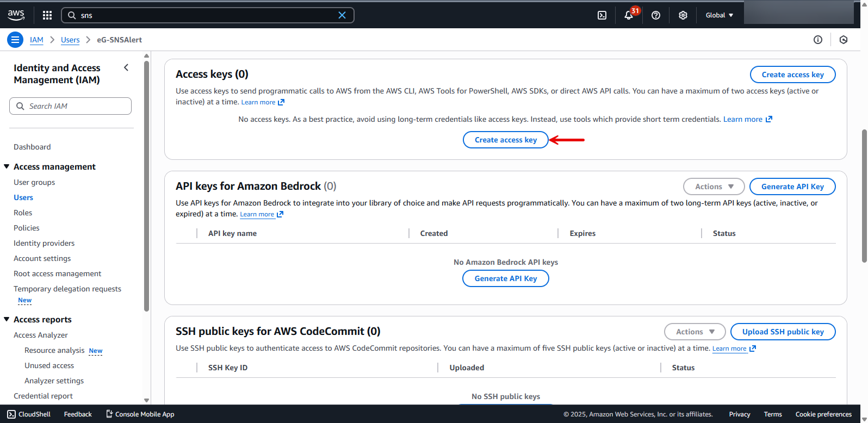Image resolution: width=868 pixels, height=423 pixels.
Task: Open the AWS services grid menu
Action: coord(47,15)
